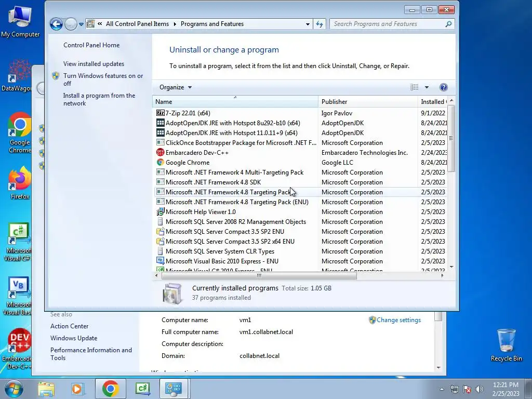Click publisher Embarcadero Technologies Inc. cell

(364, 152)
